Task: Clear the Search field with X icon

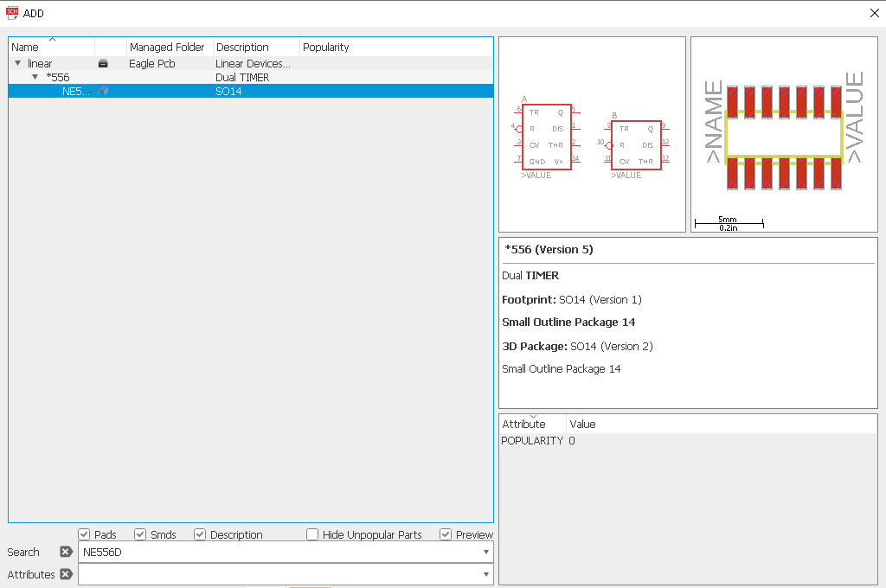Action: (x=66, y=552)
